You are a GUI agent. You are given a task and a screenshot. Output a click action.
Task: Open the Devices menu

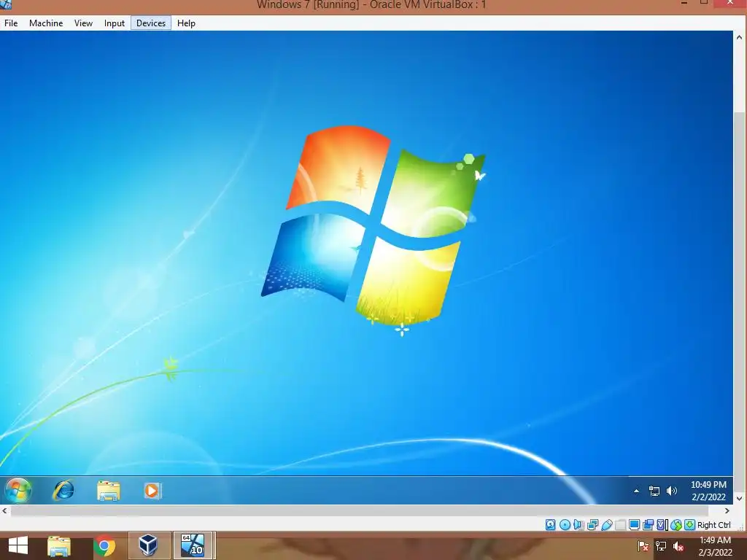click(x=151, y=23)
